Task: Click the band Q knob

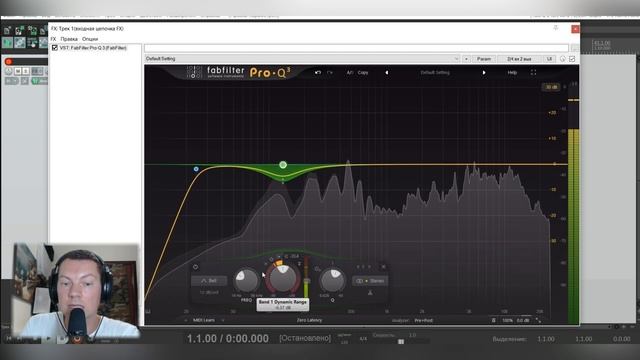Action: pyautogui.click(x=332, y=280)
